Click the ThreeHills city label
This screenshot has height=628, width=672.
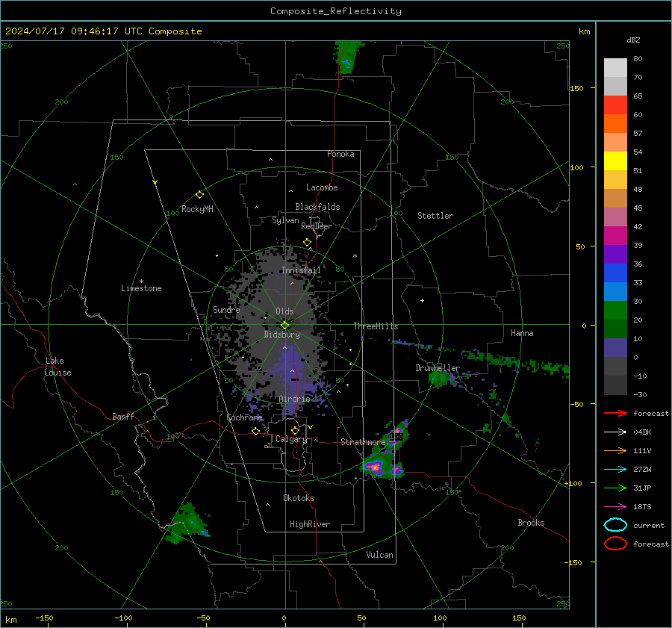point(376,326)
